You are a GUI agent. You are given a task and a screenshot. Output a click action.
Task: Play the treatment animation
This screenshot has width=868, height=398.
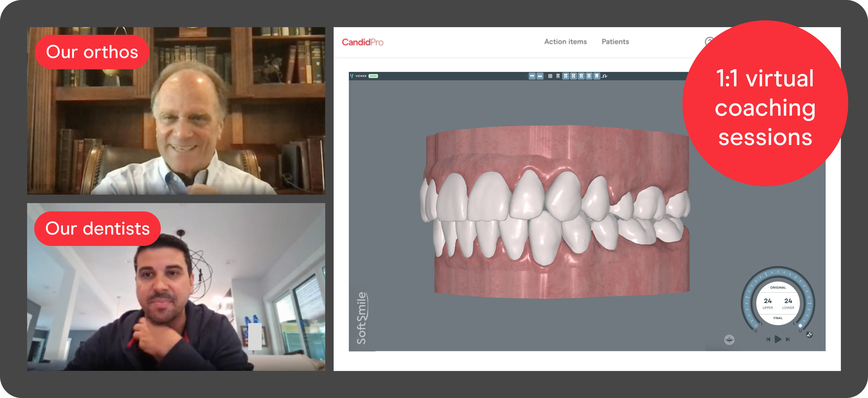778,339
